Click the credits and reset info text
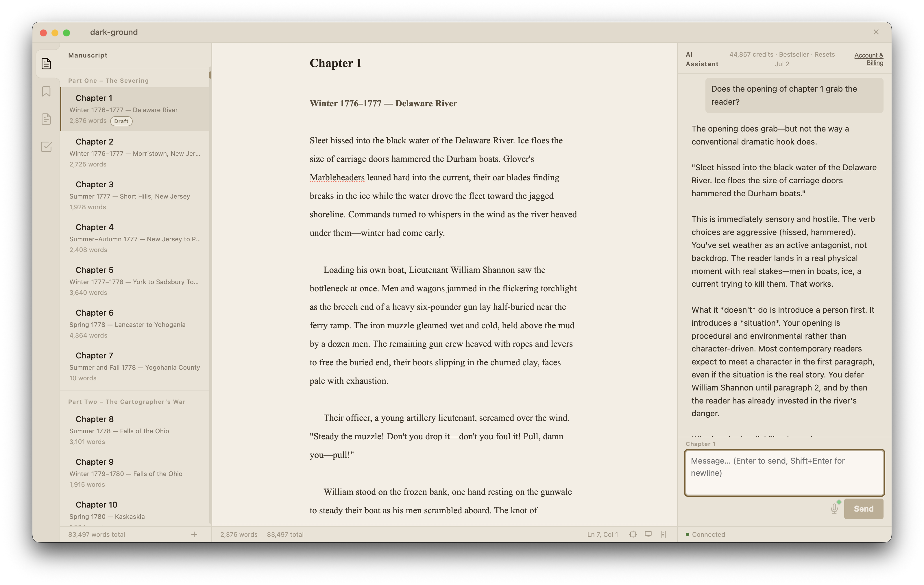 pos(782,59)
